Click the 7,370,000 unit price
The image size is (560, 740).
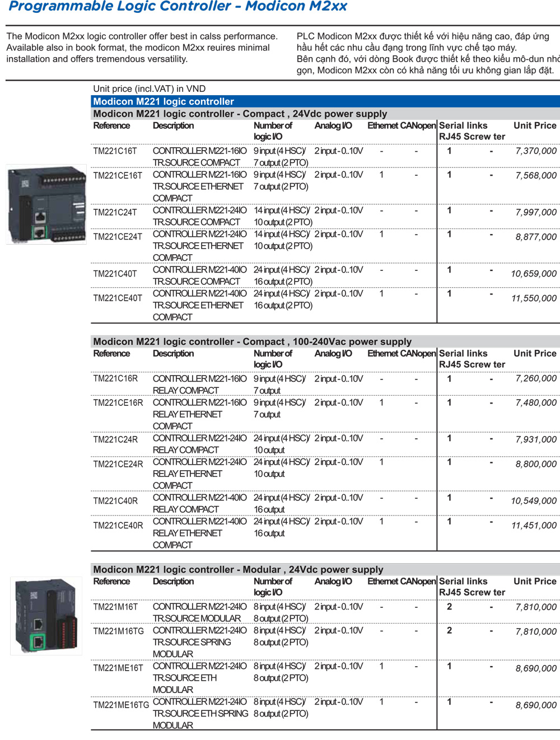(536, 151)
